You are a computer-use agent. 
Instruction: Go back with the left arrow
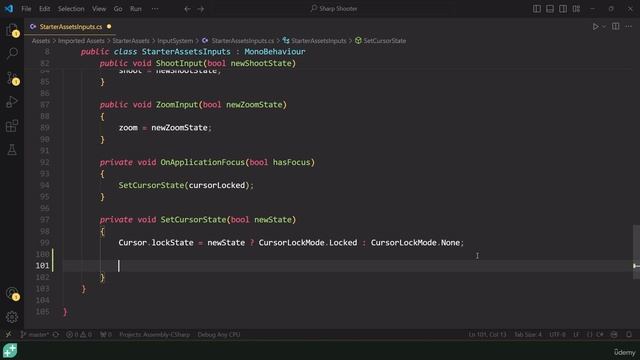(187, 9)
